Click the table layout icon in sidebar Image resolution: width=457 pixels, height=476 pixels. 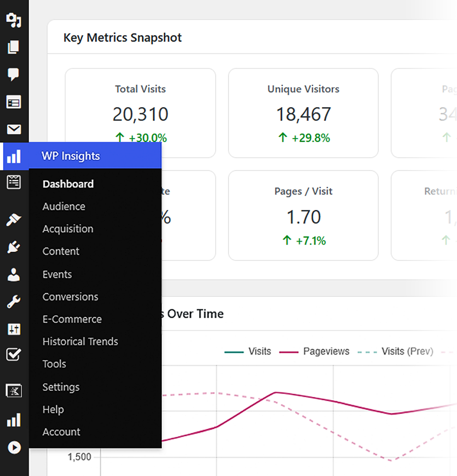14,103
